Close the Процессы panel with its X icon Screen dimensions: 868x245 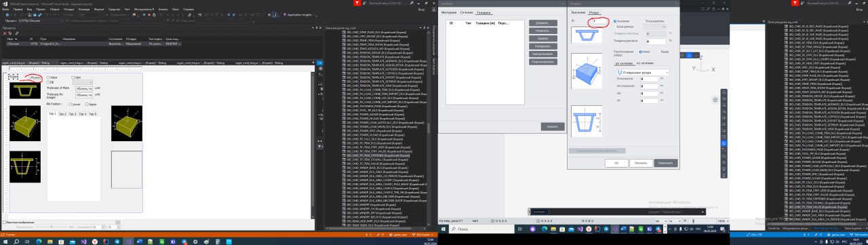[x=320, y=27]
